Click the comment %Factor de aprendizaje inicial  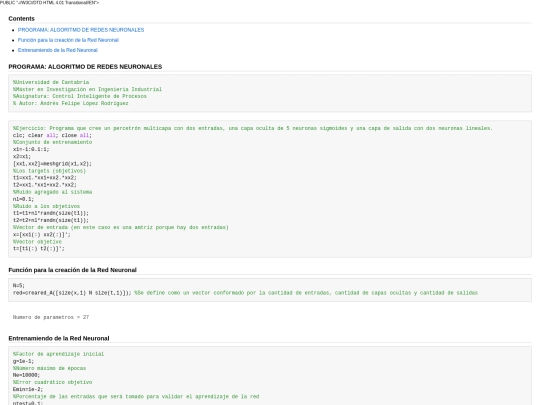click(58, 354)
